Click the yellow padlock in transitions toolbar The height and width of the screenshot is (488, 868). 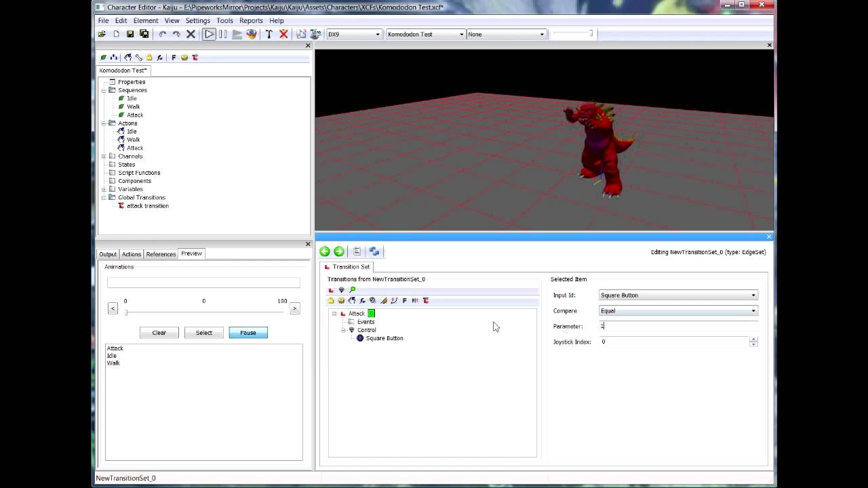tap(331, 300)
